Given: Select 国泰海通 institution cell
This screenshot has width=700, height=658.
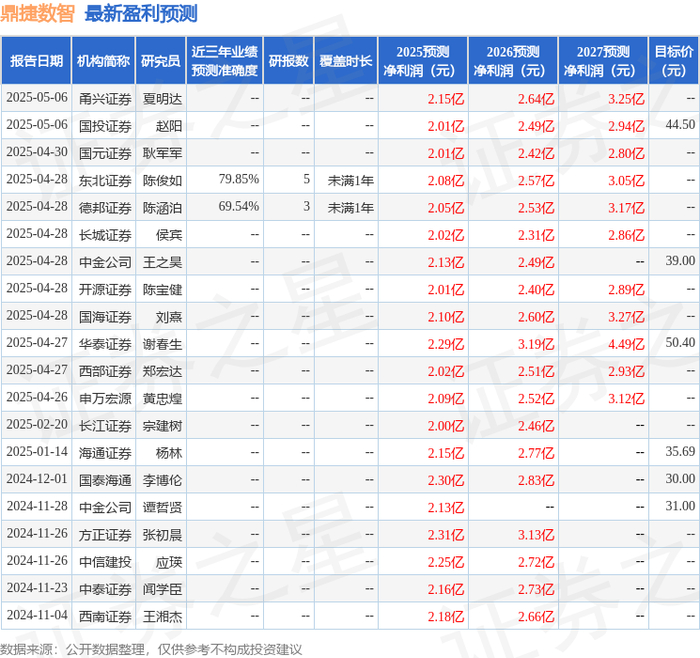Looking at the screenshot, I should (x=105, y=480).
